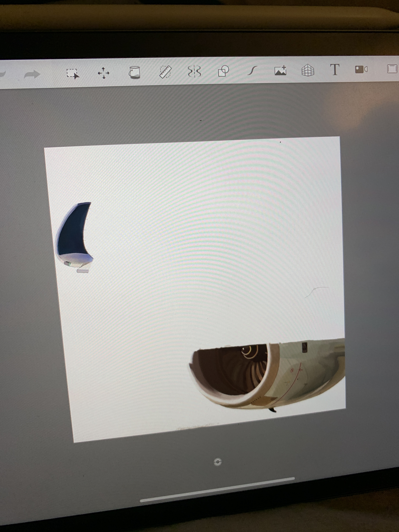Open the Draw Styles shapes tool

point(223,71)
